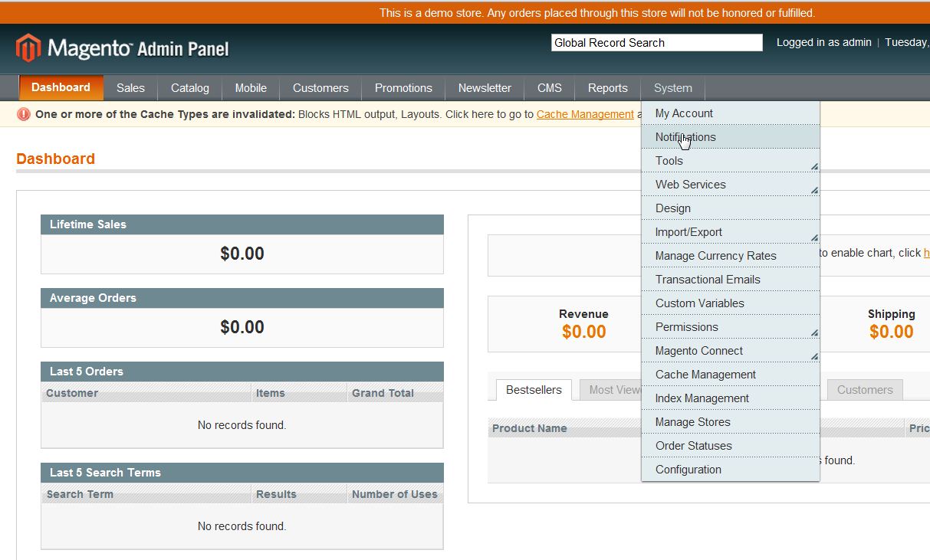Select Manage Stores menu option
The width and height of the screenshot is (930, 560).
click(x=692, y=422)
